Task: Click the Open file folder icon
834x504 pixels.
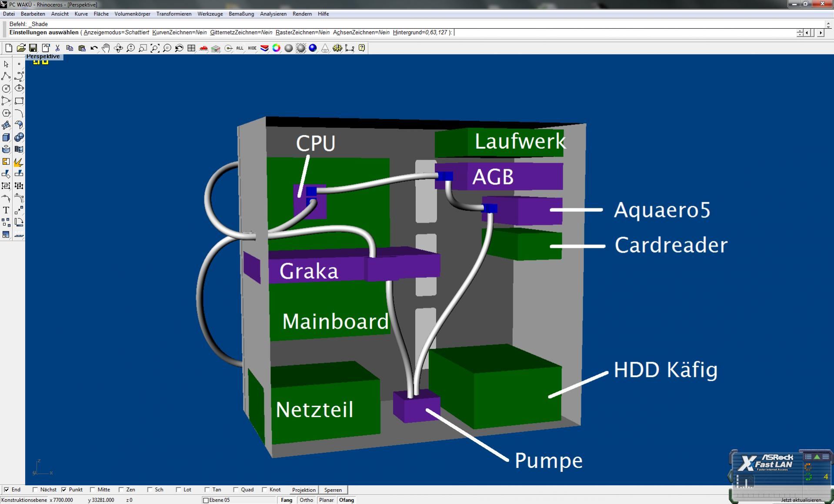Action: pyautogui.click(x=21, y=48)
